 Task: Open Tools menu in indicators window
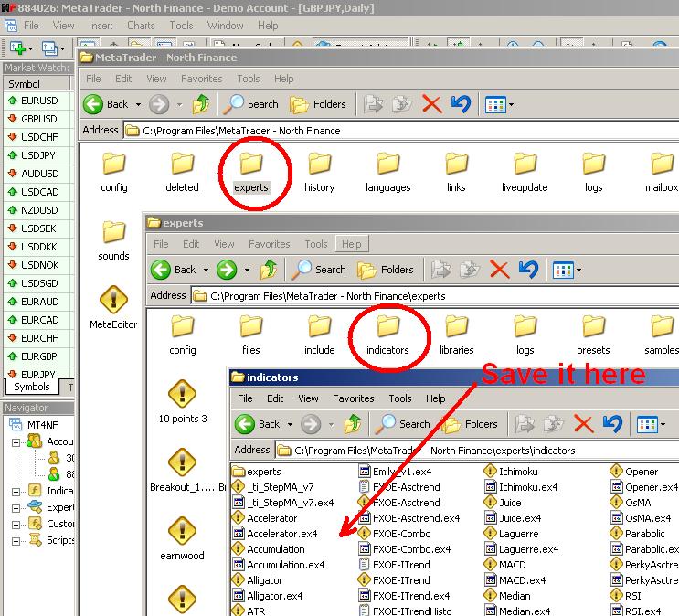(x=400, y=398)
